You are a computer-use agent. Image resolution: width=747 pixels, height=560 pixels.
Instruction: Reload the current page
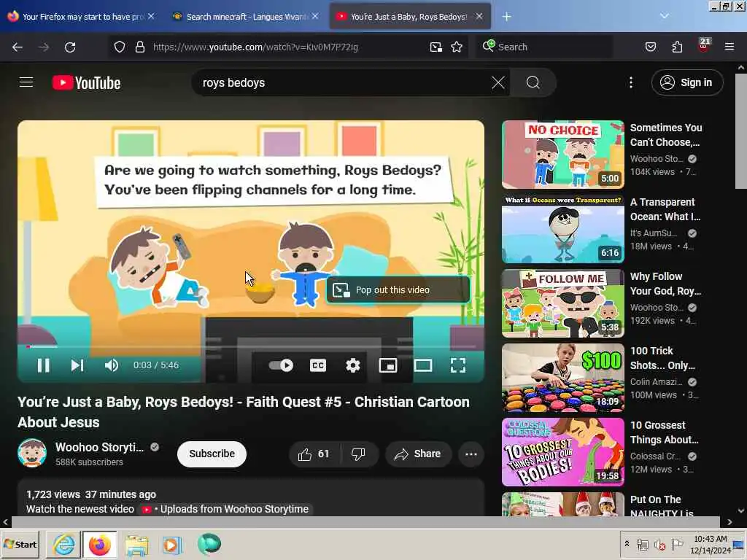pyautogui.click(x=70, y=47)
